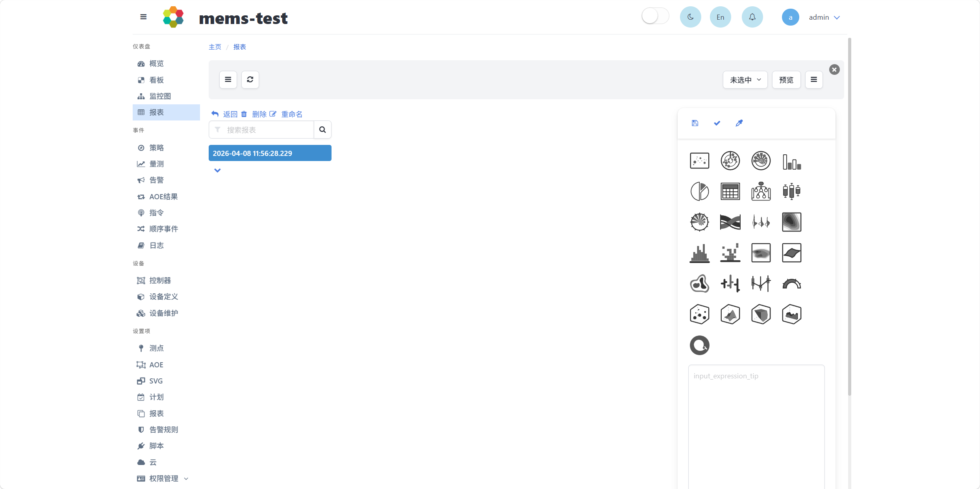The image size is (980, 489).
Task: Click the 返回 back link
Action: 224,114
